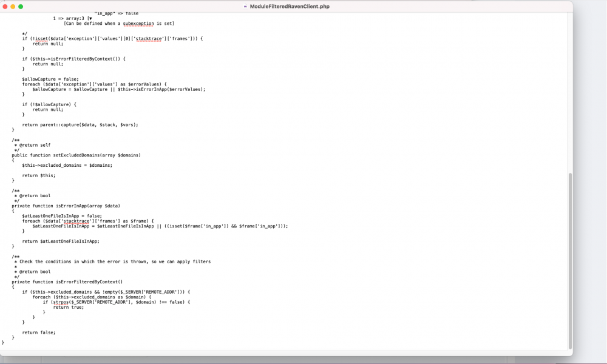This screenshot has height=364, width=607.
Task: Click the 'in_app' => false text
Action: [115, 13]
